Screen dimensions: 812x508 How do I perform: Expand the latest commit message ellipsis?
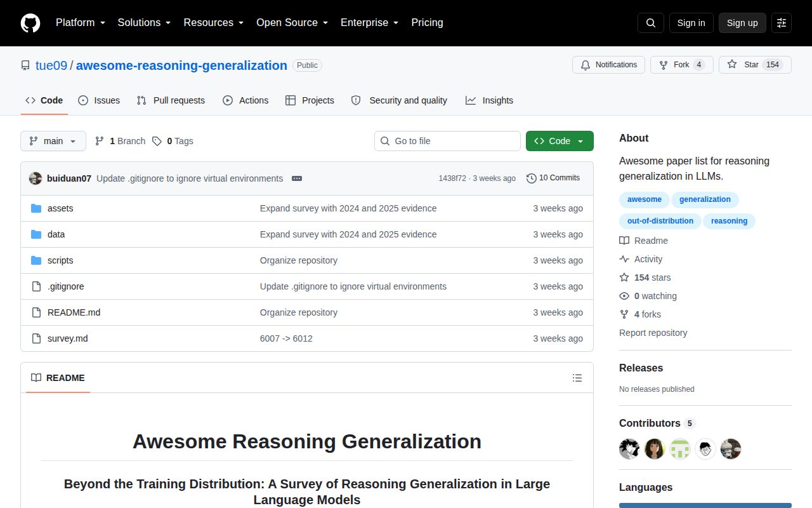[297, 178]
